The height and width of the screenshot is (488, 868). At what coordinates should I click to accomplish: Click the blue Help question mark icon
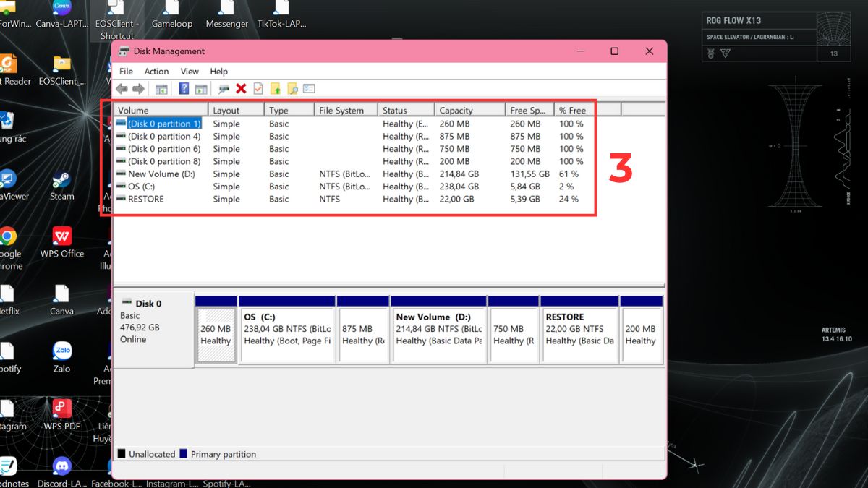(184, 89)
